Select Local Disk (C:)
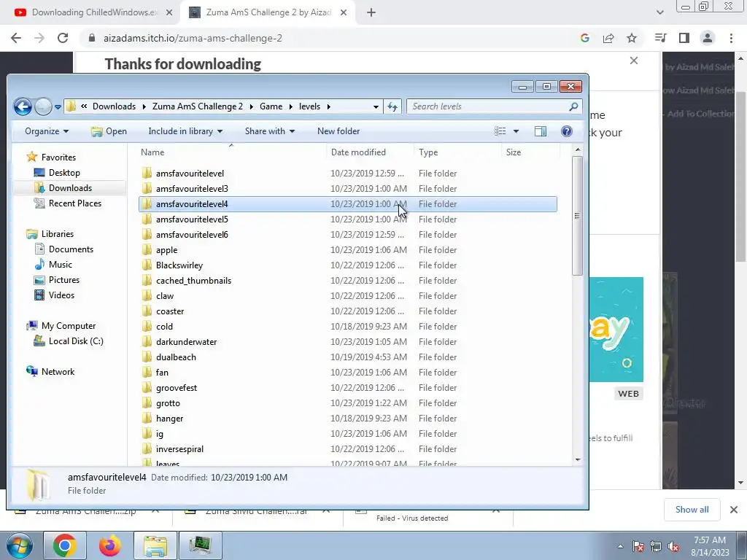Image resolution: width=747 pixels, height=560 pixels. pyautogui.click(x=76, y=341)
